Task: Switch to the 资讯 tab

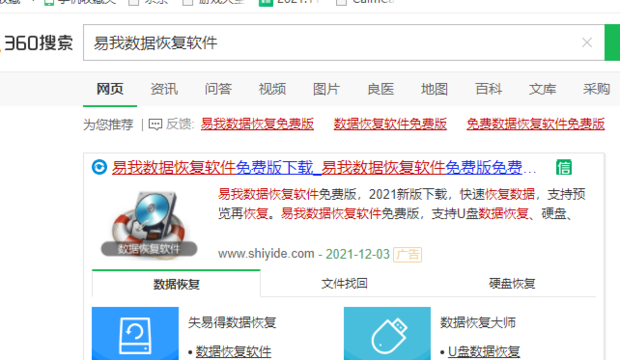Action: point(164,89)
